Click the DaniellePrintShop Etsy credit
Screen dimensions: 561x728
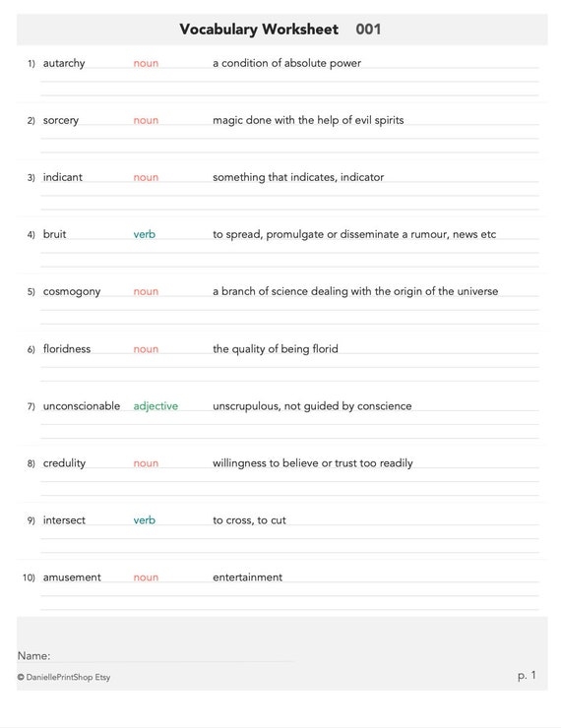(x=64, y=678)
